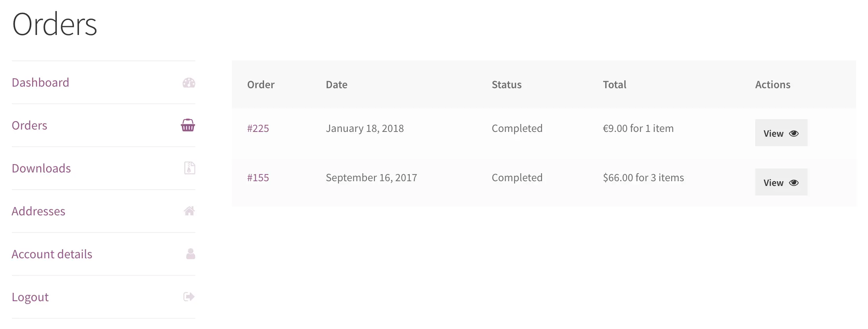Click the Orders basket icon
This screenshot has width=868, height=329.
point(188,125)
